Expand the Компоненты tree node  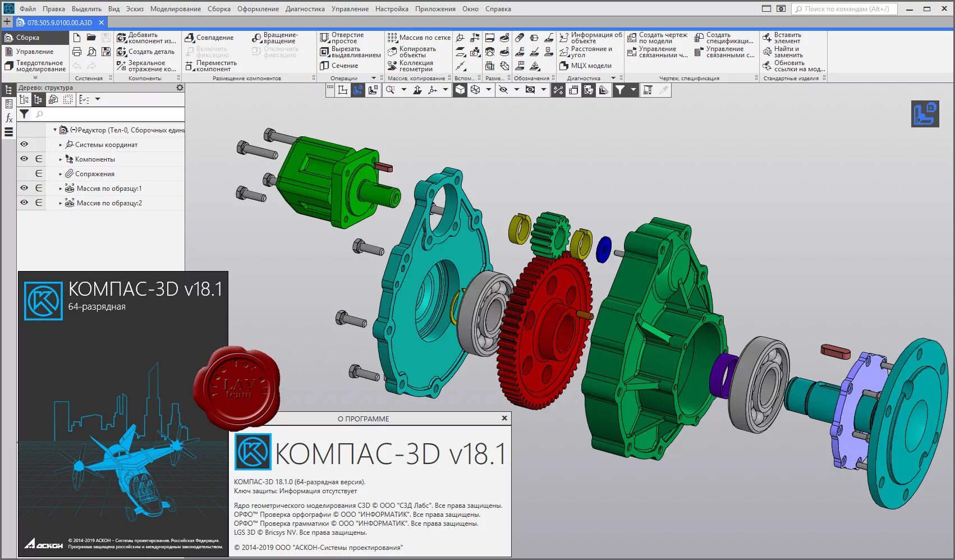point(61,159)
